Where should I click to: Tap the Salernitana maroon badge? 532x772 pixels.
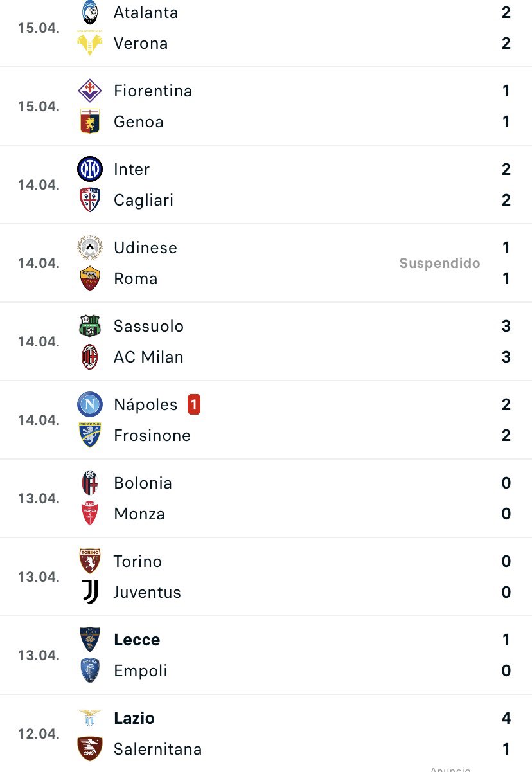pos(90,749)
